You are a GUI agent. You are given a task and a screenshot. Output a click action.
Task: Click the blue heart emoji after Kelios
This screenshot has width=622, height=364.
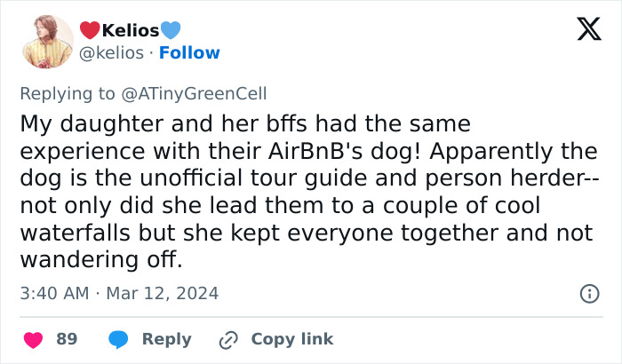point(171,31)
